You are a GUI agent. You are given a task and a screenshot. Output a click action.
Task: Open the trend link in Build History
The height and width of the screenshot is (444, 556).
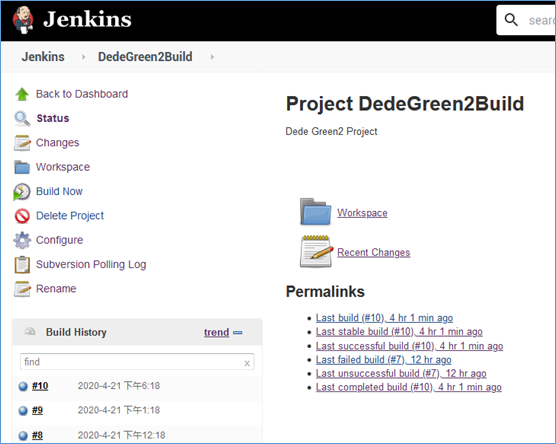(x=216, y=333)
